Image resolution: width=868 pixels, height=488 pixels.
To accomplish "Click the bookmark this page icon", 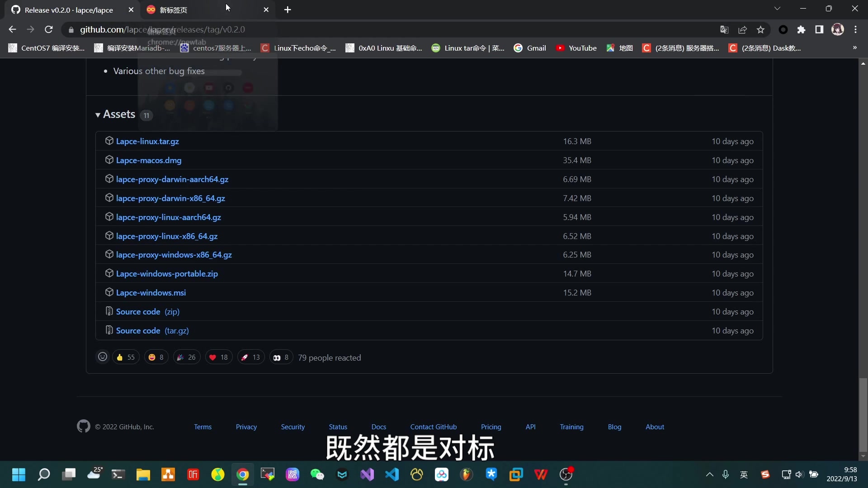I will coord(763,29).
